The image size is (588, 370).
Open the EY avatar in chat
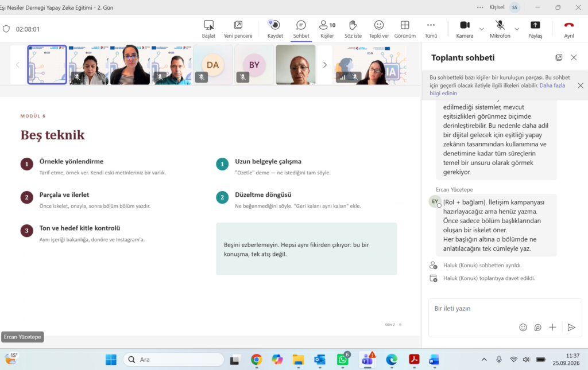(x=435, y=201)
